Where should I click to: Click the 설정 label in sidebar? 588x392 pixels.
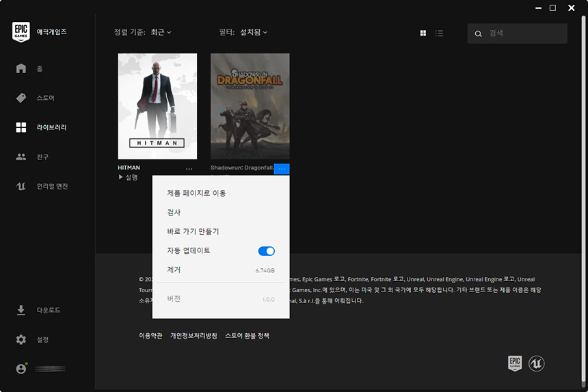[x=42, y=339]
